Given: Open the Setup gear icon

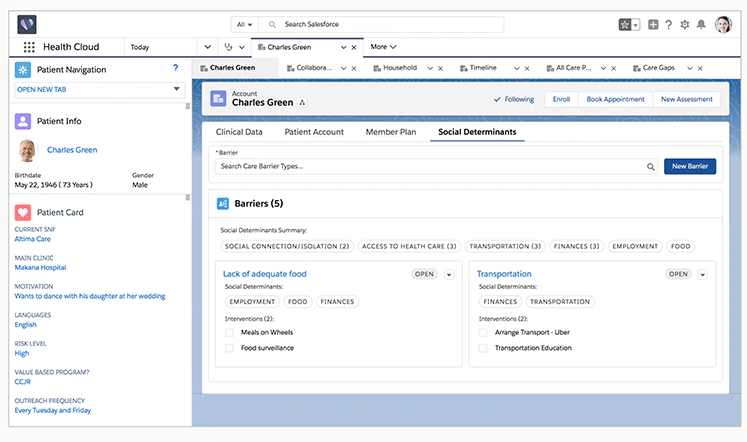Looking at the screenshot, I should click(685, 24).
